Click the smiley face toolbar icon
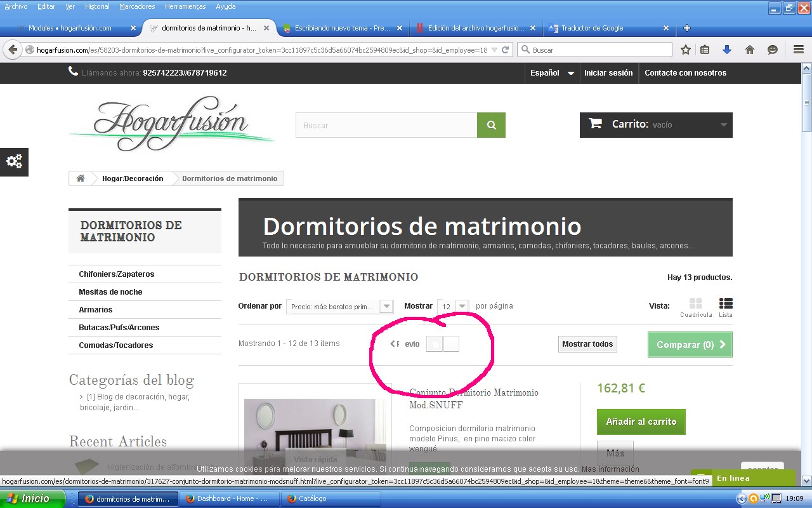The height and width of the screenshot is (508, 812). pos(773,50)
